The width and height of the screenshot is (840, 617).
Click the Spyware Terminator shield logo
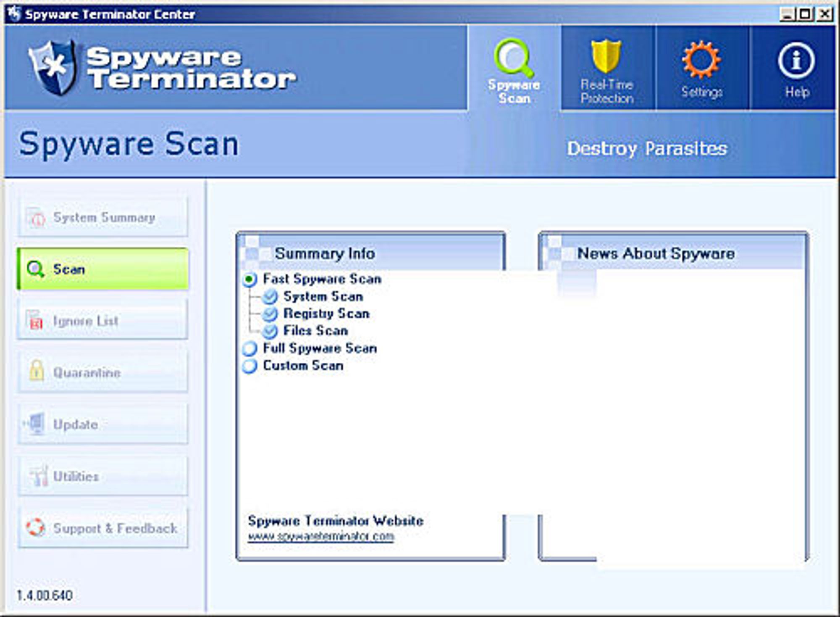click(x=53, y=67)
